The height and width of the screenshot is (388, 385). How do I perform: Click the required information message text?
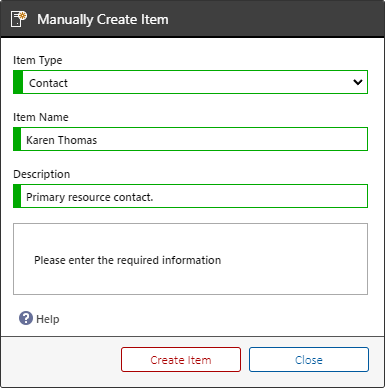click(128, 260)
